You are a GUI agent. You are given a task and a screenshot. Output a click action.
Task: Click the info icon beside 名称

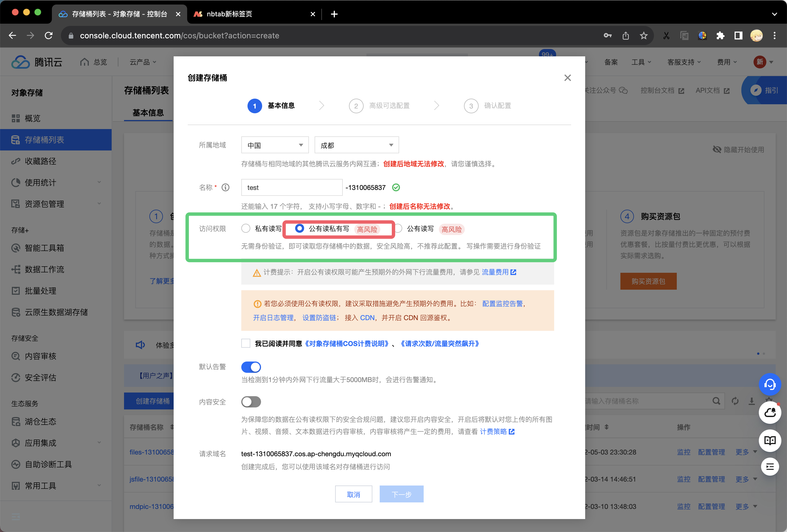pyautogui.click(x=226, y=187)
